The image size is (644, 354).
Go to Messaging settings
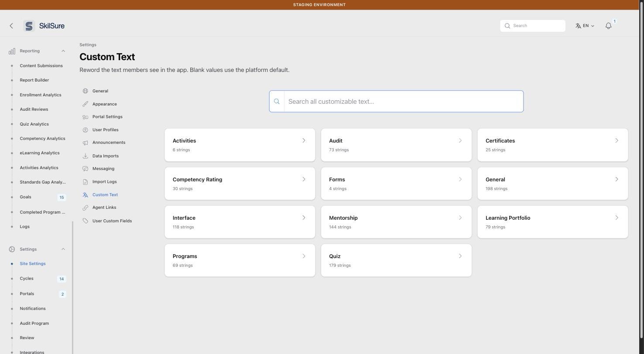click(103, 169)
